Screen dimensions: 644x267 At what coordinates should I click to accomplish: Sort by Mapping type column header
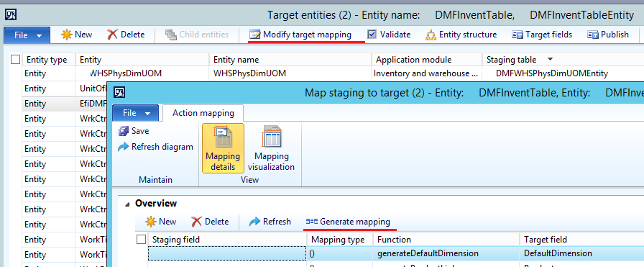[340, 240]
